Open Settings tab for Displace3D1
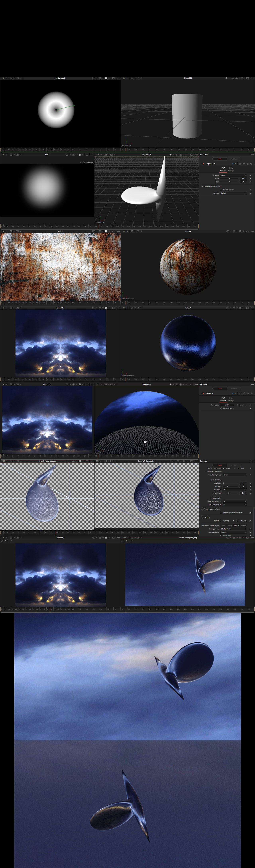Viewport: 255px width, 868px height. [x=231, y=169]
